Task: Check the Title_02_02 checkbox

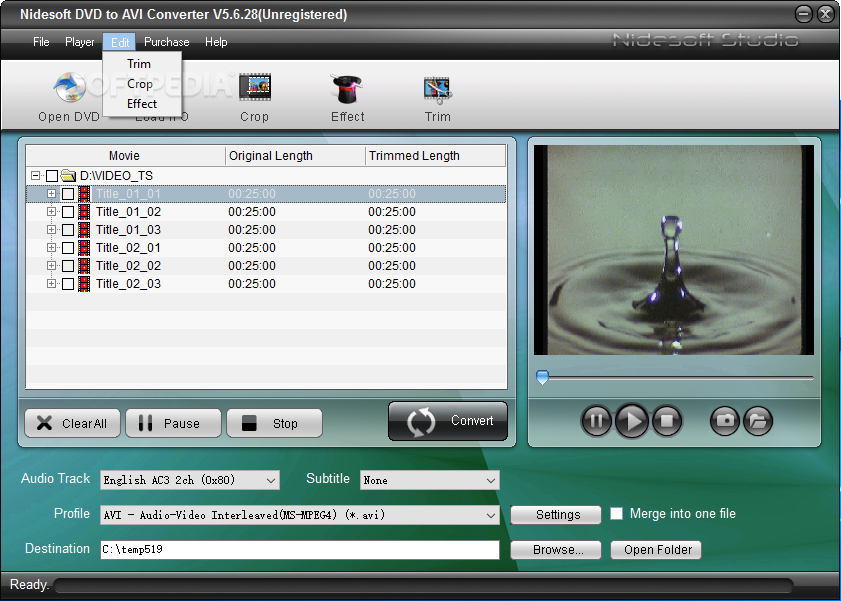Action: point(68,266)
